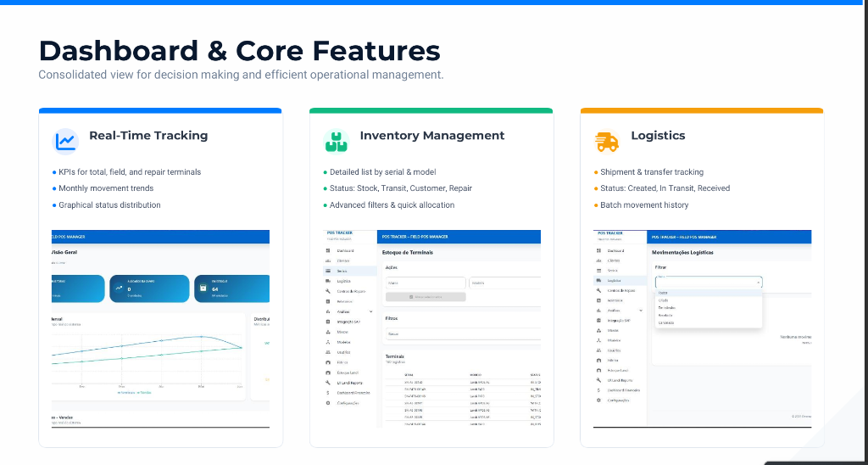Image resolution: width=868 pixels, height=465 pixels.
Task: Click 'KPIs for total, field, and repair terminals'
Action: [130, 171]
